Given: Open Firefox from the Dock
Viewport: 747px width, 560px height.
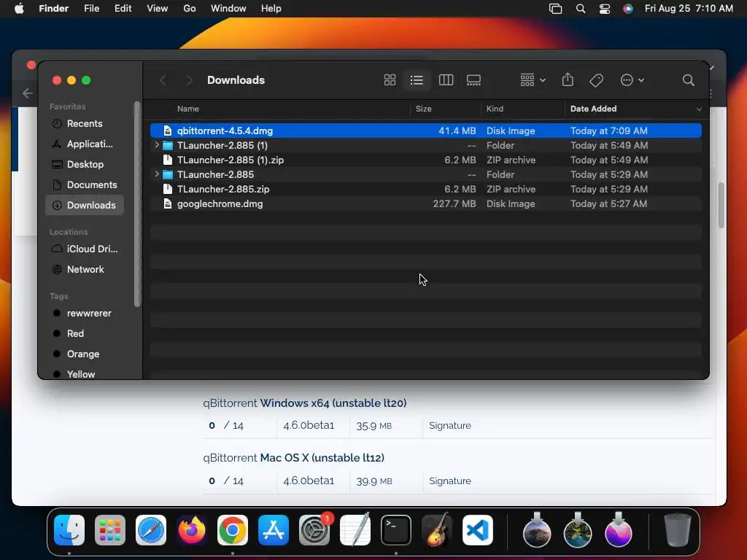Looking at the screenshot, I should click(x=192, y=530).
